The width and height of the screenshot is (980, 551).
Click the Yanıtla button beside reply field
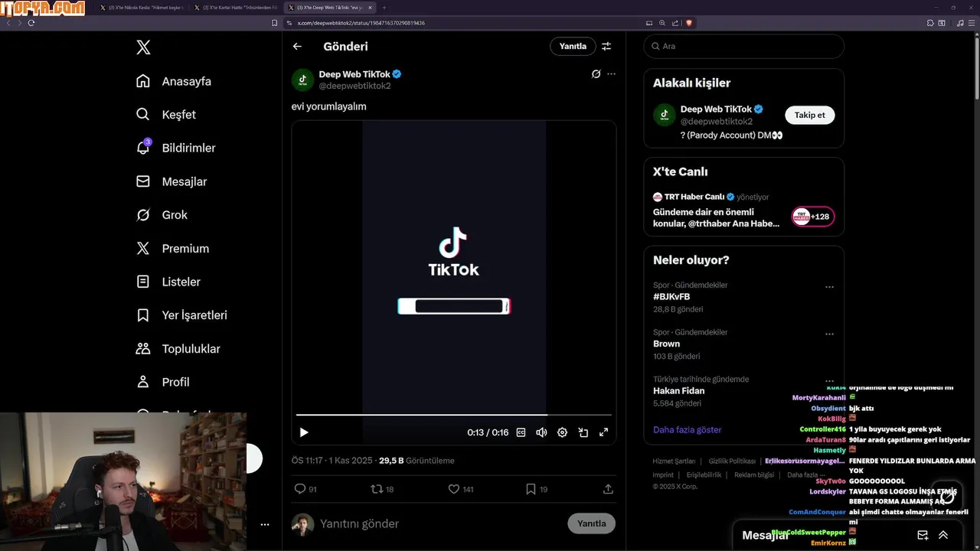(591, 523)
